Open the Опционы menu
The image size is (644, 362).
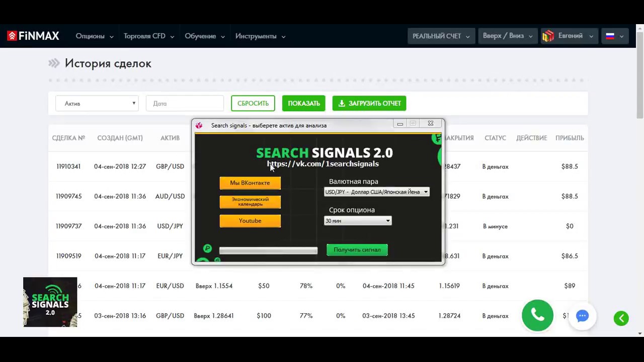tap(95, 36)
